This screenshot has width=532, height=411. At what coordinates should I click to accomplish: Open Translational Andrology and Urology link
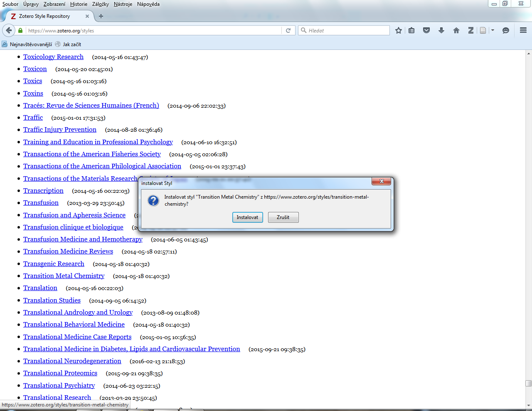(78, 313)
